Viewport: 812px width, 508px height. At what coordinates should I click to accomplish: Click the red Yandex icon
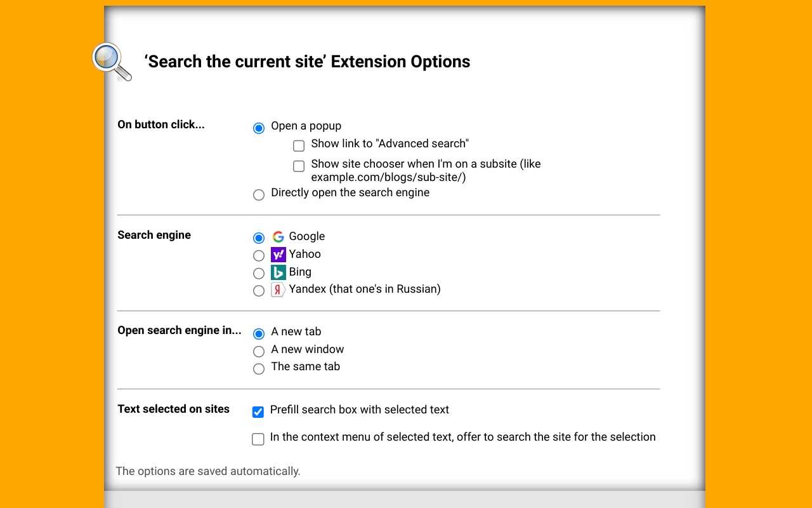[278, 289]
